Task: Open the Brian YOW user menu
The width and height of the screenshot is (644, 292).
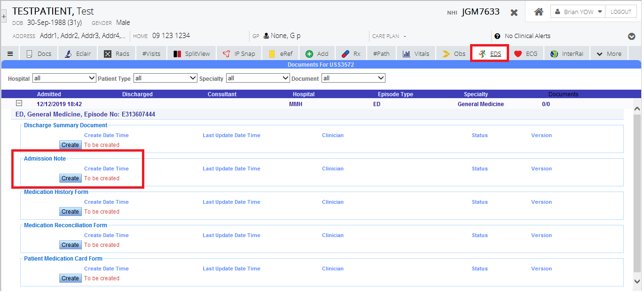Action: coord(577,12)
